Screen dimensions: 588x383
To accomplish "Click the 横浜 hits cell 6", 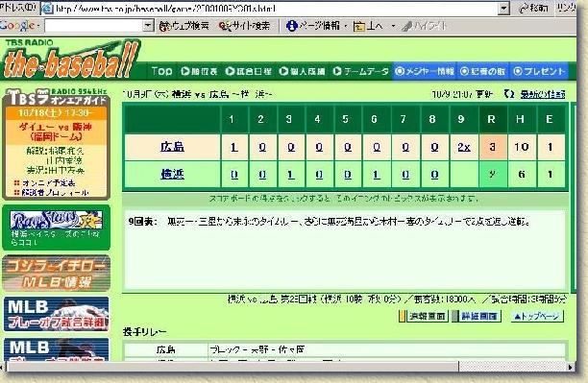I will point(522,175).
